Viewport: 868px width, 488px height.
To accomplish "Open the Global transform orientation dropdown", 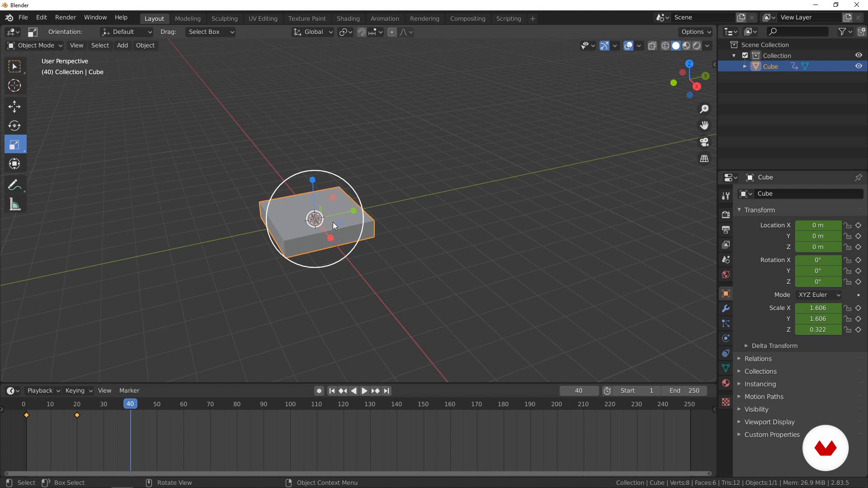I will pyautogui.click(x=313, y=32).
